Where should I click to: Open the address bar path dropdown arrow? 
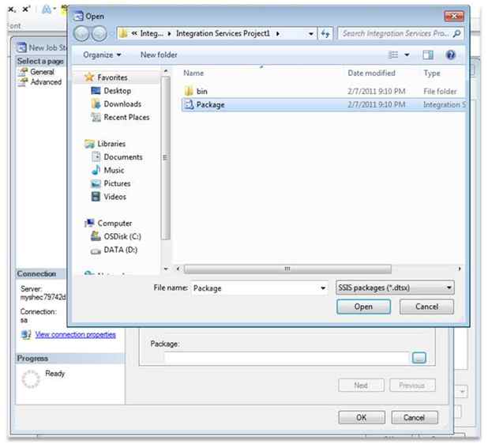[x=310, y=34]
